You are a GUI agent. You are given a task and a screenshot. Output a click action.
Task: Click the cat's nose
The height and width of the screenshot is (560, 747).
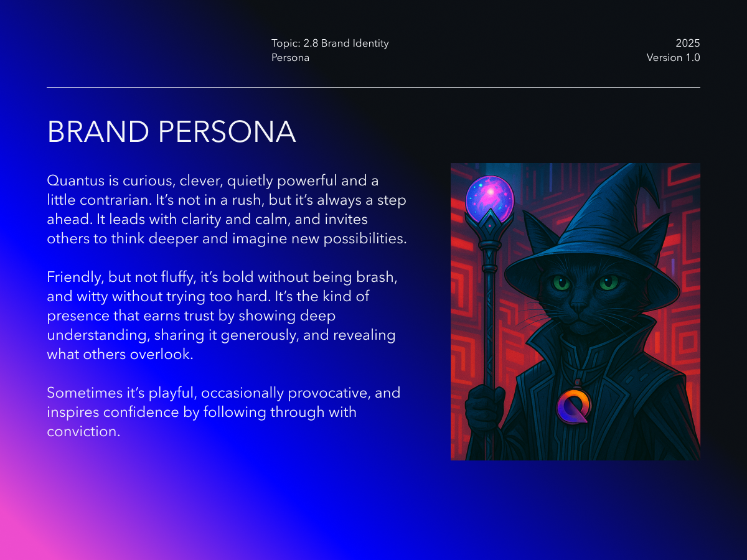tap(580, 307)
